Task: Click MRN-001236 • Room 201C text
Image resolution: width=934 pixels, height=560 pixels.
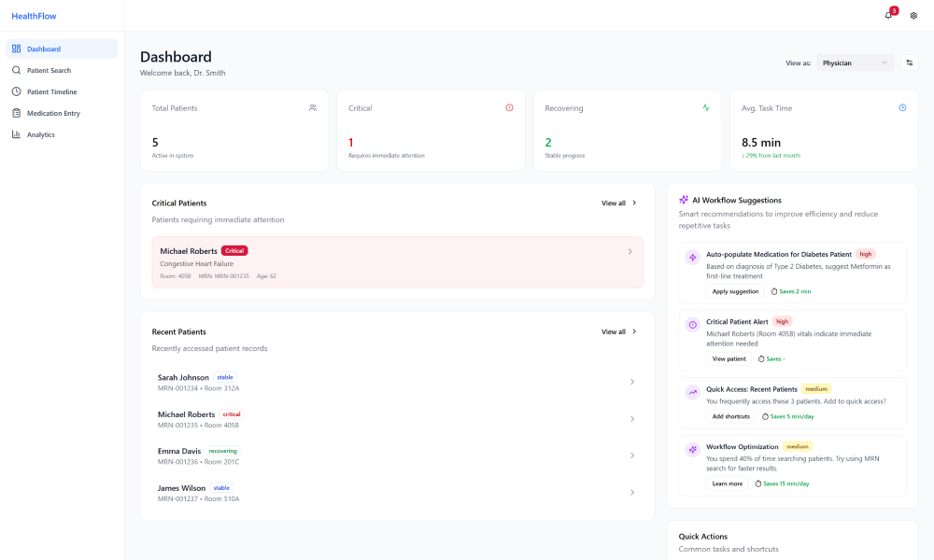Action: (198, 462)
